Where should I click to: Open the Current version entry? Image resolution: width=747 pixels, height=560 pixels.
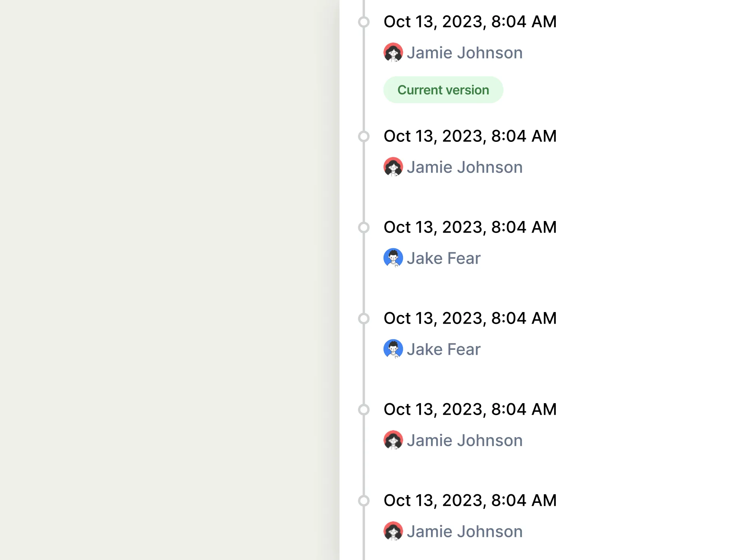click(x=470, y=22)
